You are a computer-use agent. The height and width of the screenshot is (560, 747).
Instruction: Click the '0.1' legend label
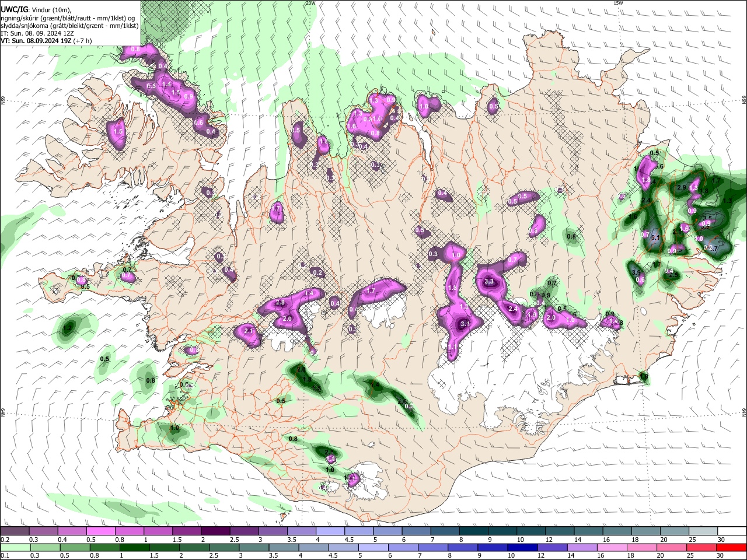tap(5, 555)
